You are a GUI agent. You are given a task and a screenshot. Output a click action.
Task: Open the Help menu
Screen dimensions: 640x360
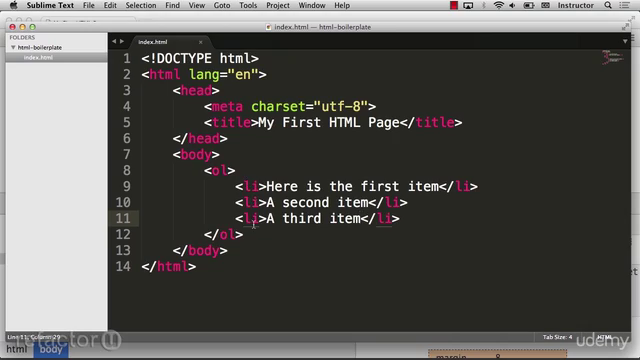point(342,5)
